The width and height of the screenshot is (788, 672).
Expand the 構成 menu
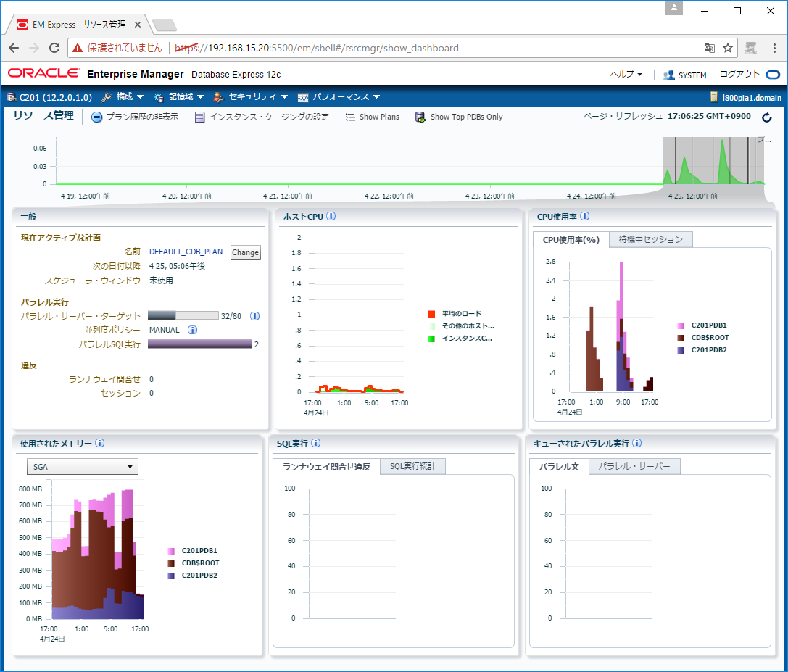123,97
